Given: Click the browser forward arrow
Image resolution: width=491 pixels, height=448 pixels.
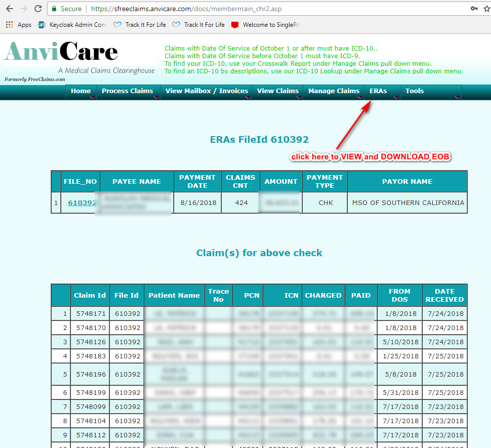Looking at the screenshot, I should point(24,9).
